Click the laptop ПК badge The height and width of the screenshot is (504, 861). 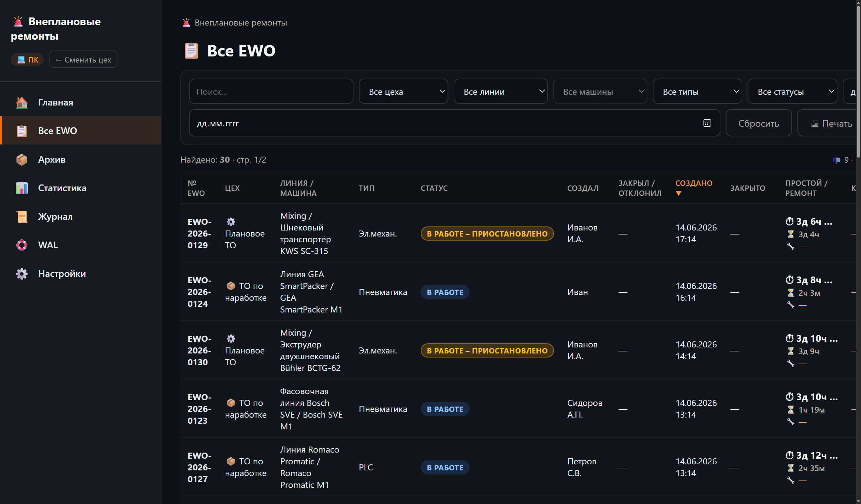pos(27,60)
